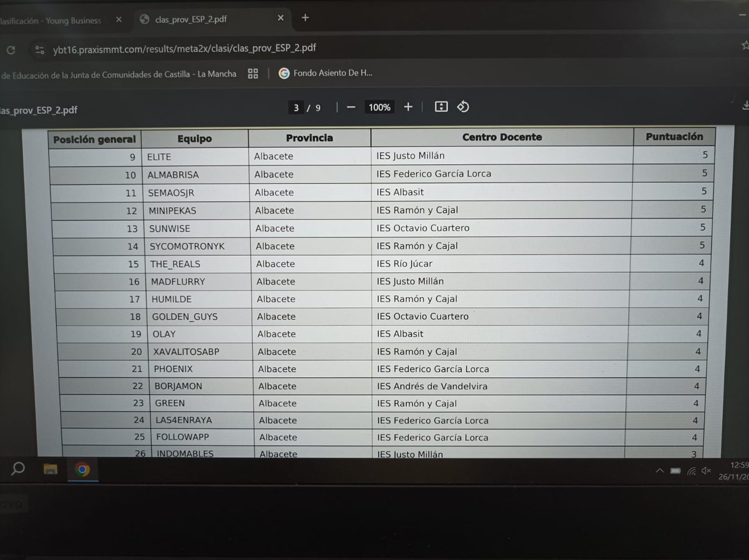Select team name PHOENIX
This screenshot has height=560, width=749.
click(174, 369)
